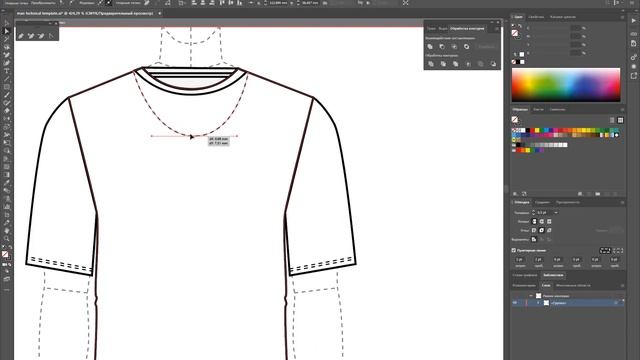Open stroke weight dropdown
This screenshot has width=640, height=360.
[x=556, y=213]
